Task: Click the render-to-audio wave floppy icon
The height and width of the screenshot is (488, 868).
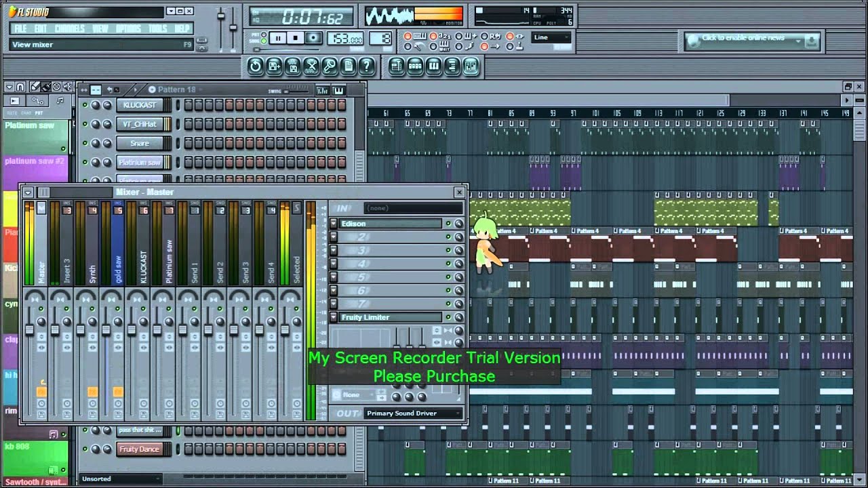Action: click(x=292, y=66)
